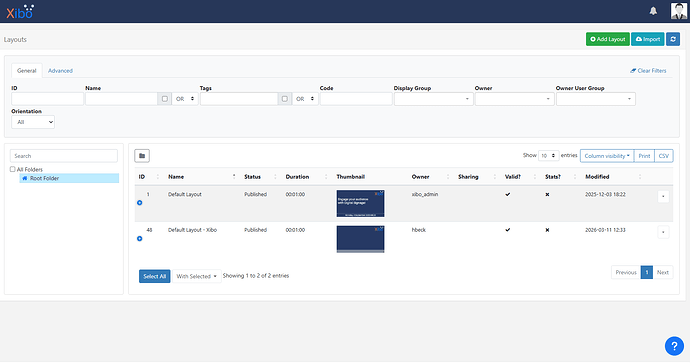Open the Orientation All dropdown

[x=33, y=122]
